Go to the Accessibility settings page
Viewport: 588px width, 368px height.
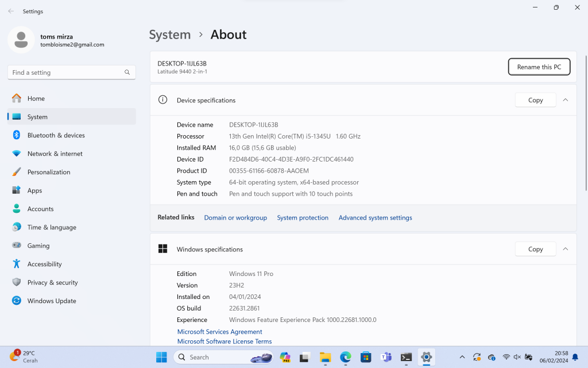point(72,264)
